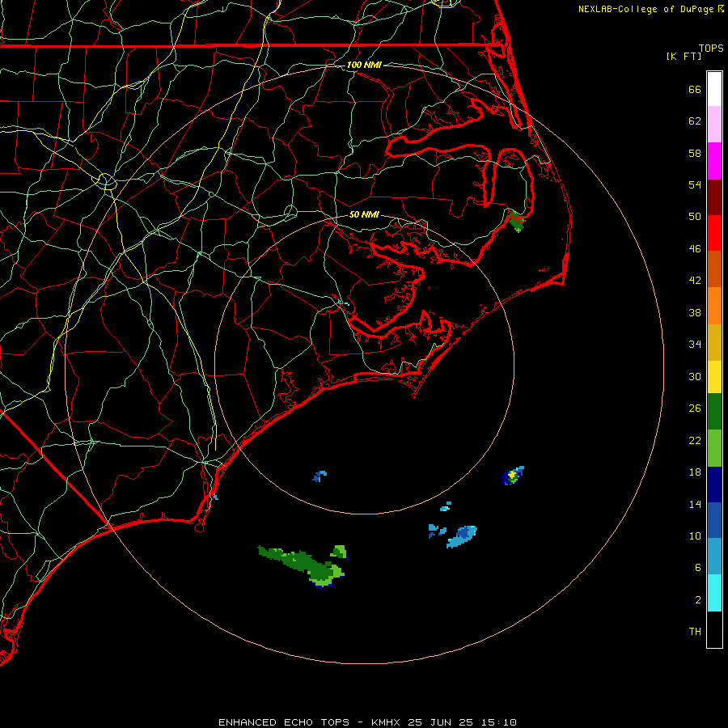The height and width of the screenshot is (728, 728).
Task: Click the 6 legend value
Action: point(698,568)
